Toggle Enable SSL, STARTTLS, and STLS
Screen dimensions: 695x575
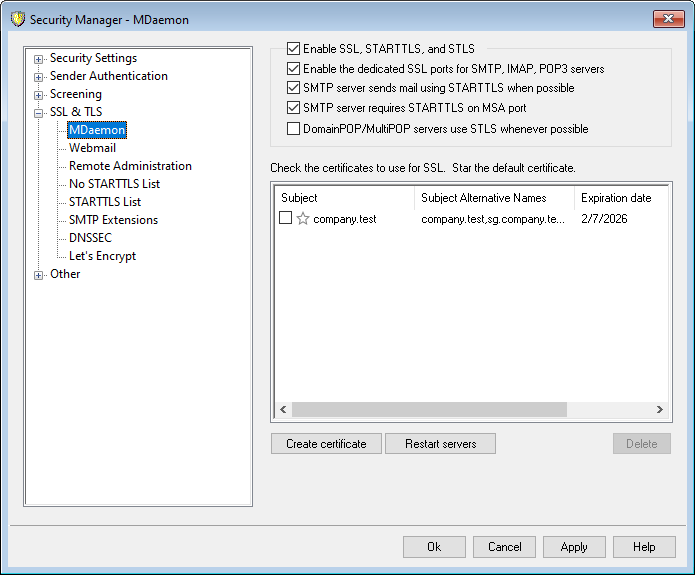(294, 48)
